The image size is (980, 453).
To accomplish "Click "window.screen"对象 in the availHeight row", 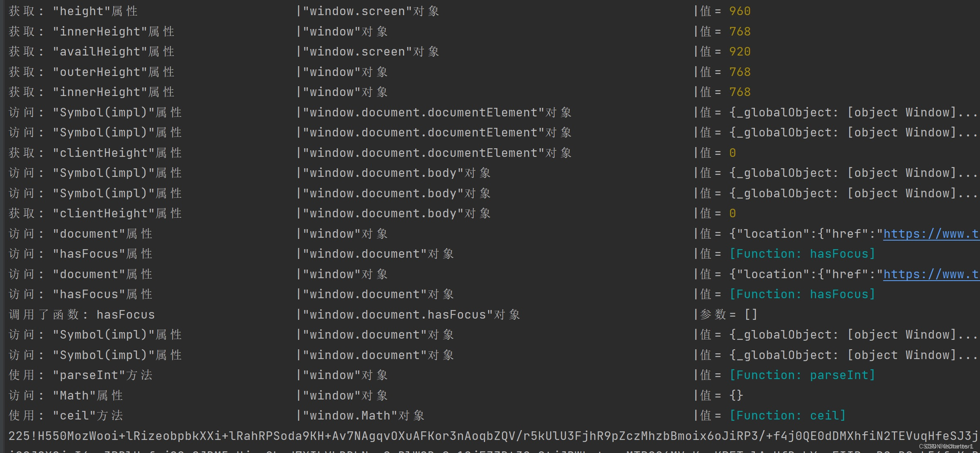I will [371, 51].
